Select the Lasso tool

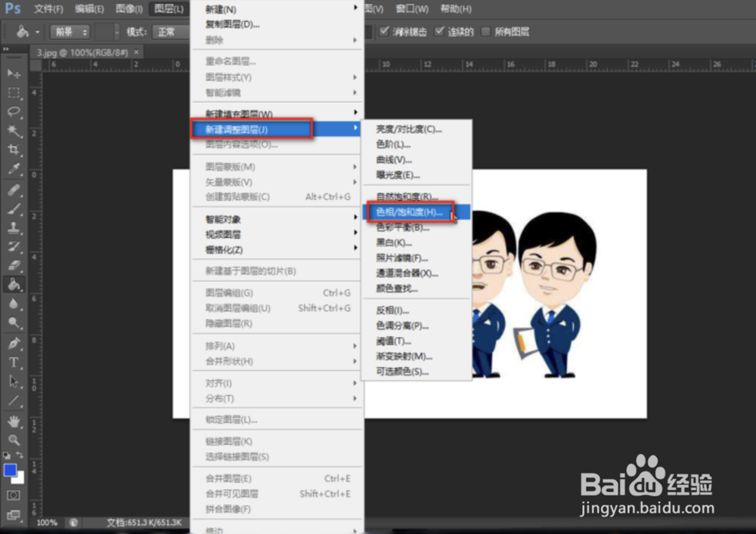14,112
